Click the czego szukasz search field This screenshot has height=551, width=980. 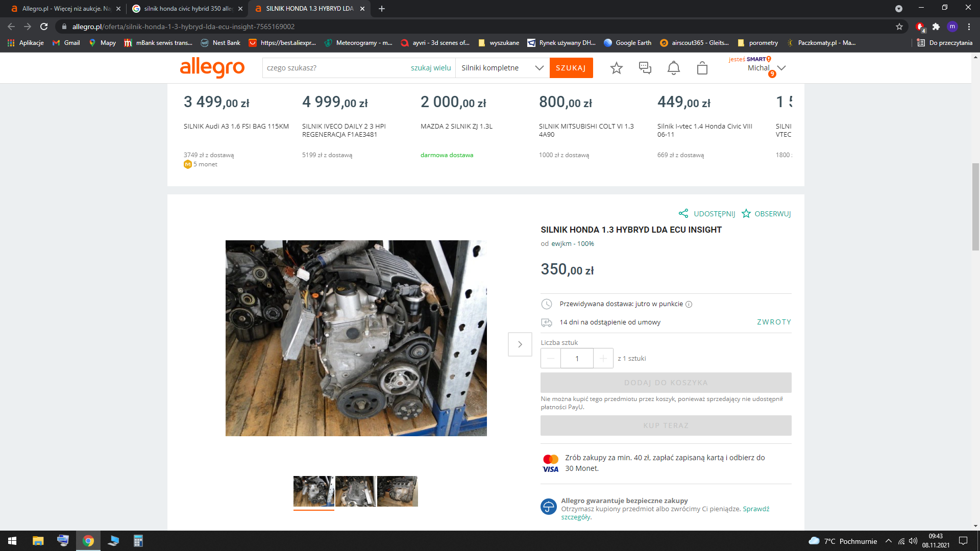(334, 68)
